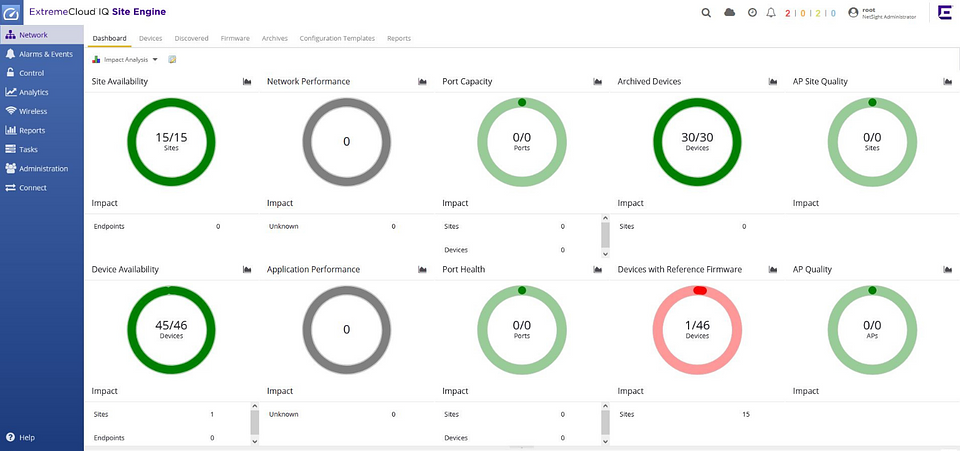Image resolution: width=960 pixels, height=451 pixels.
Task: Click the Port Capacity chart icon
Action: (597, 82)
